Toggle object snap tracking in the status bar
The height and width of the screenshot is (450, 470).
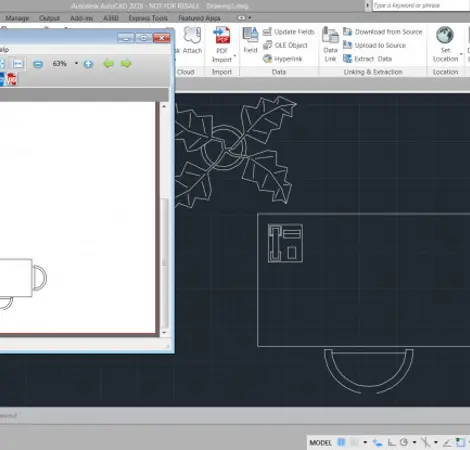tap(447, 442)
